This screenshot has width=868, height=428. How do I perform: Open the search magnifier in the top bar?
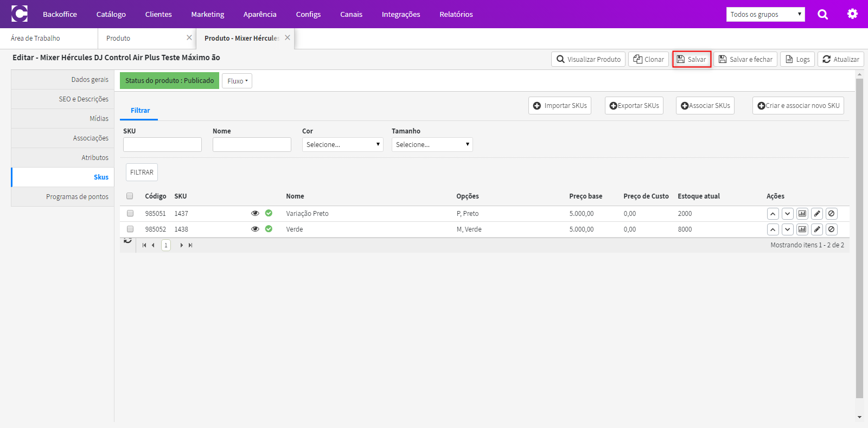tap(822, 15)
